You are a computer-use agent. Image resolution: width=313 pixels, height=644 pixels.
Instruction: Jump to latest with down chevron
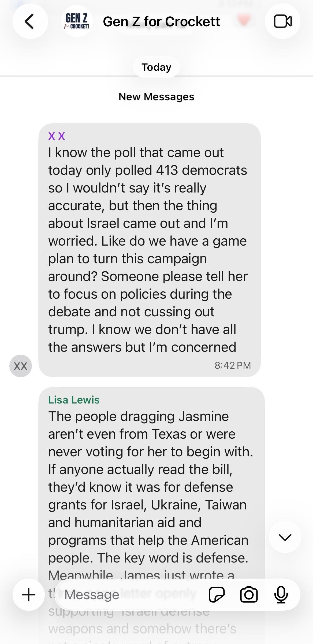tap(285, 537)
